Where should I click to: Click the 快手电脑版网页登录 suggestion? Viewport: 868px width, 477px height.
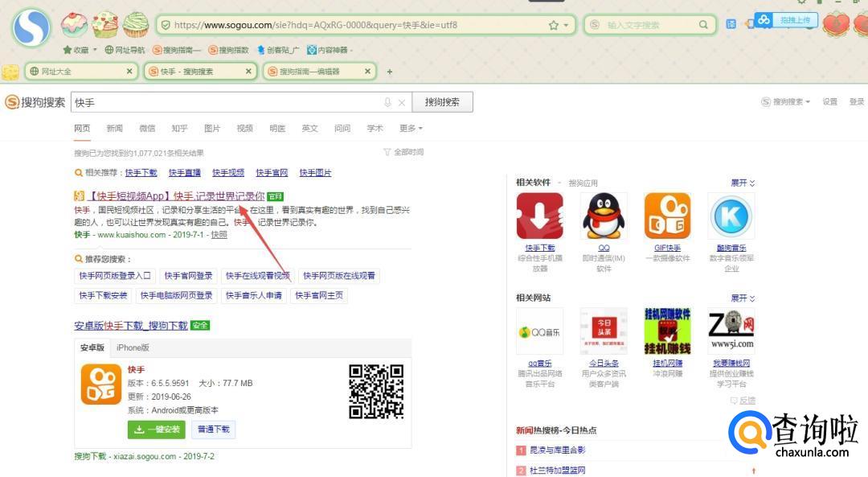[x=177, y=295]
